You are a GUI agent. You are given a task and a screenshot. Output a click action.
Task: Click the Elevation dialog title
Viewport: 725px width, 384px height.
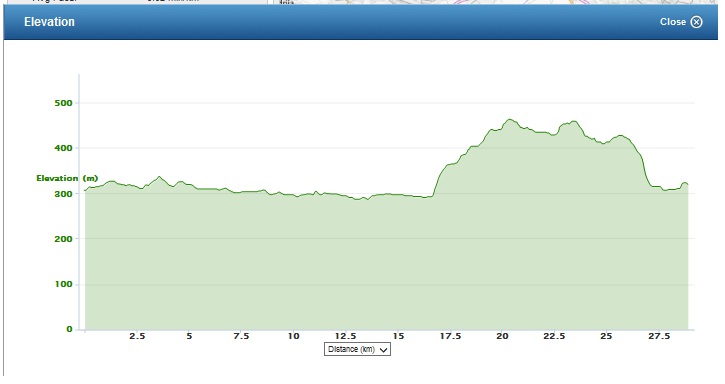point(49,22)
